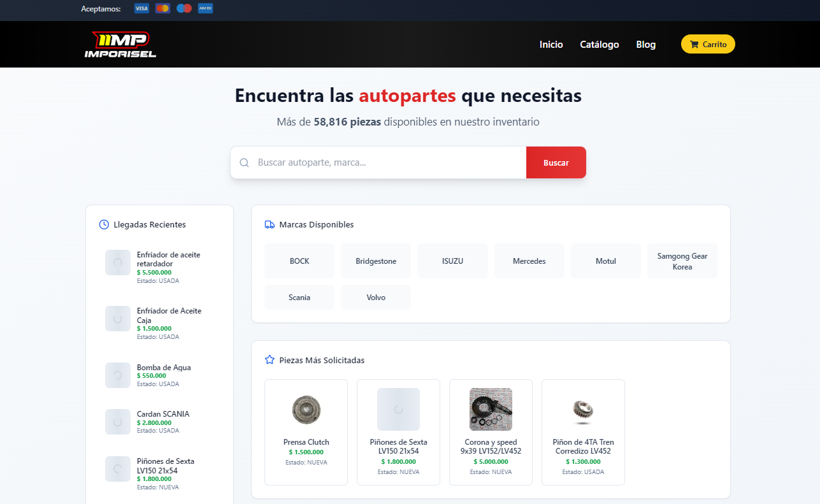Click the Mastercard payment icon
Screen dimensions: 820x504
(162, 8)
